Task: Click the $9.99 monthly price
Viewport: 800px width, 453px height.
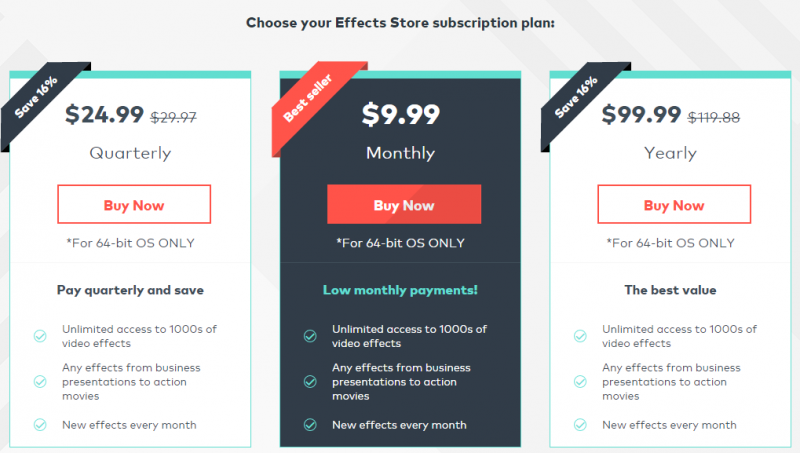Action: pos(401,114)
